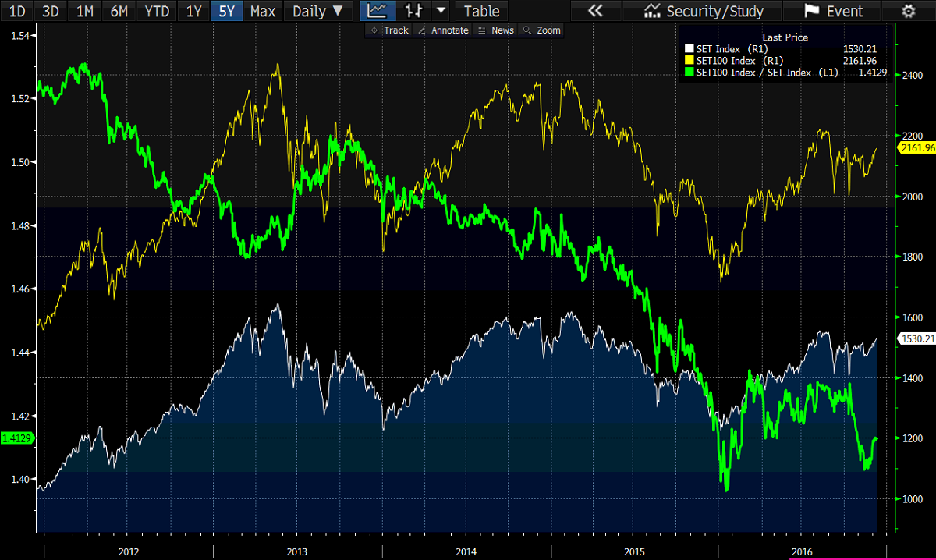Open the Table view
The image size is (936, 560).
point(480,11)
